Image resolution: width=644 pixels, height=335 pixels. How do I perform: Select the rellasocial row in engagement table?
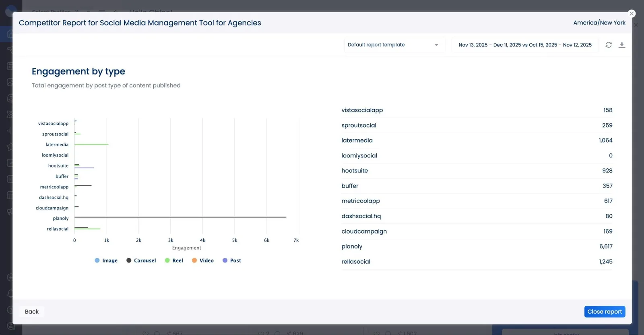click(477, 262)
